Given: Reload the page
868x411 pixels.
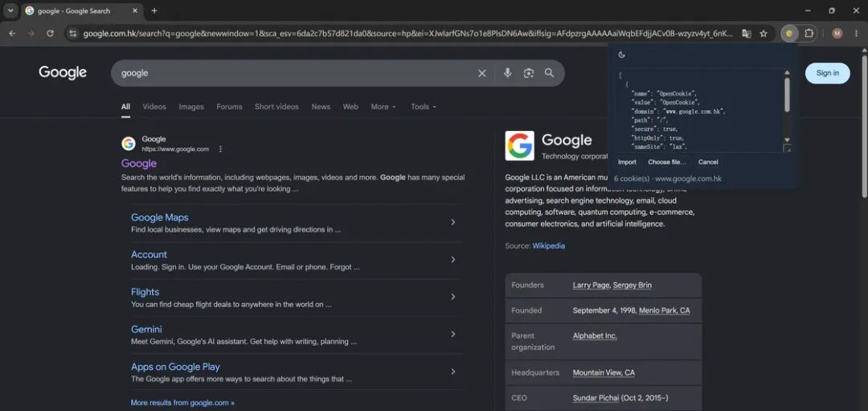Looking at the screenshot, I should coord(50,34).
